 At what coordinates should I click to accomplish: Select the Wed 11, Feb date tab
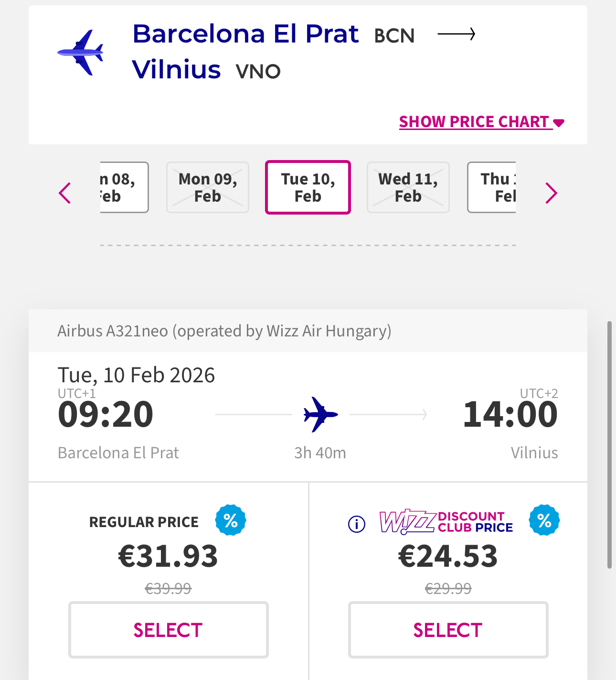(408, 187)
